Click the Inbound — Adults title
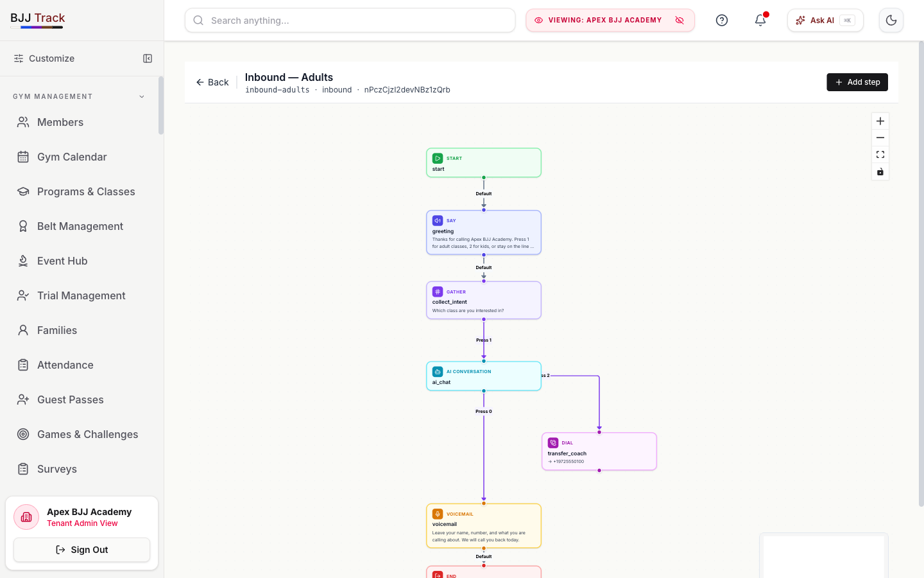The width and height of the screenshot is (924, 578). coord(289,77)
